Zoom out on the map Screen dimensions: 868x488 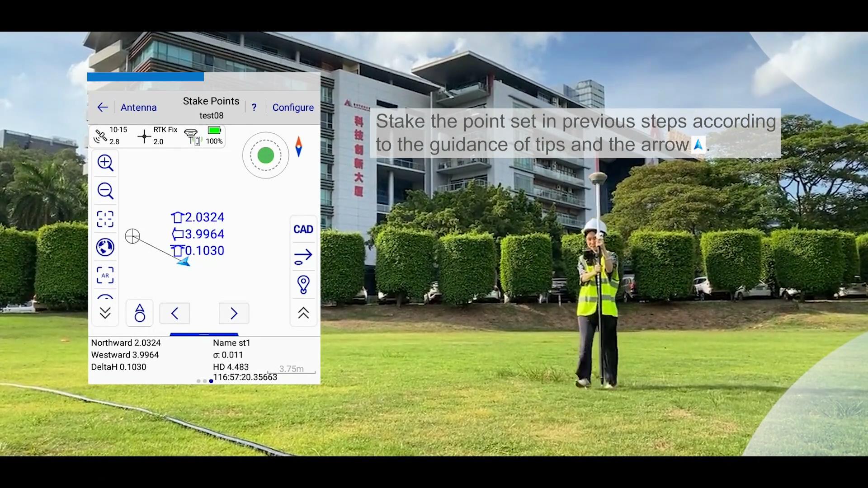(x=105, y=191)
